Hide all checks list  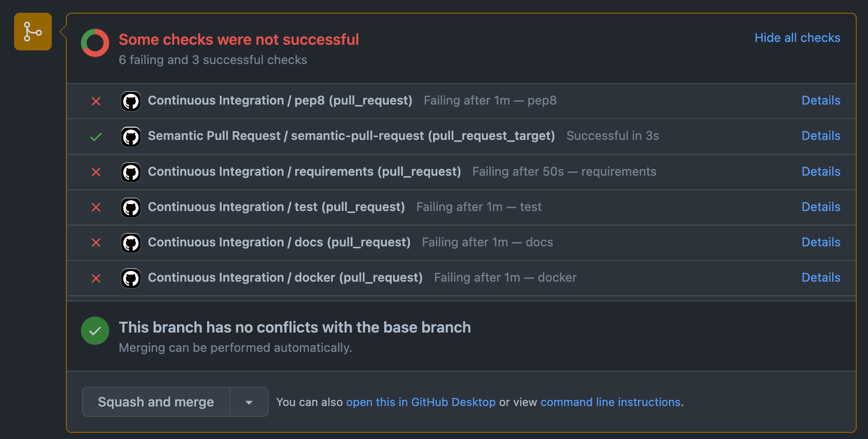797,38
